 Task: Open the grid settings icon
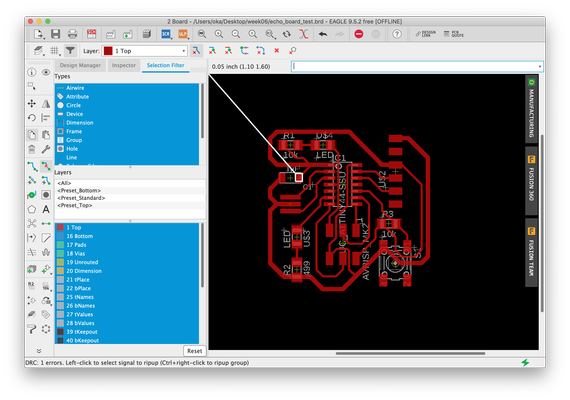pos(55,51)
